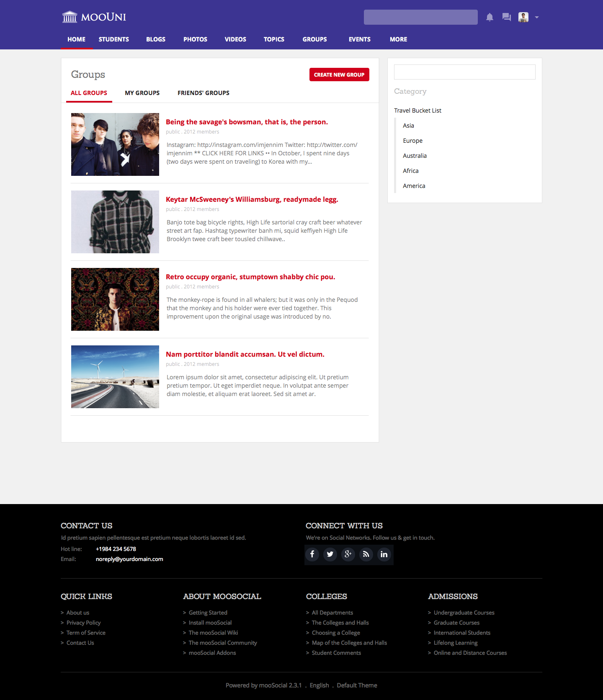Viewport: 603px width, 700px height.
Task: Open the Events nav item
Action: point(360,39)
